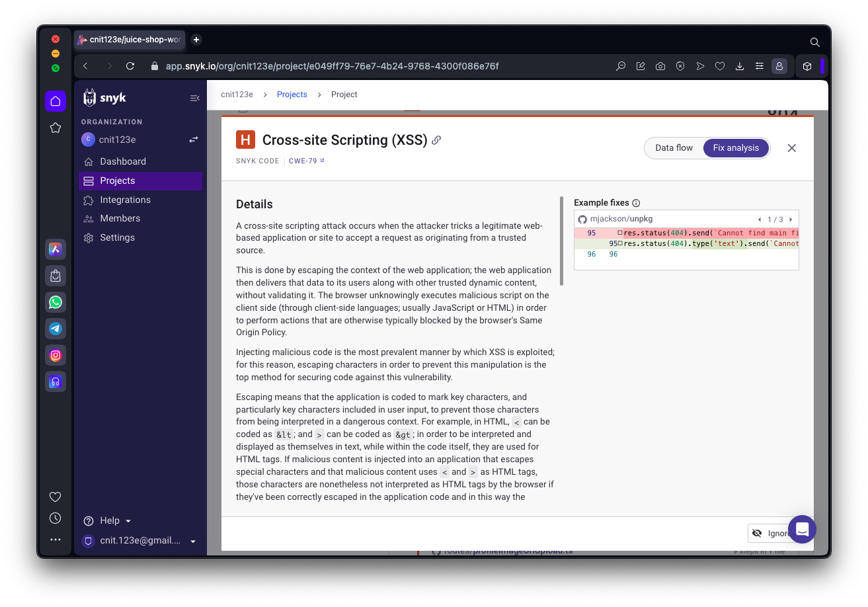Click the edit note icon in address bar
Viewport: 868px width, 607px height.
(641, 66)
